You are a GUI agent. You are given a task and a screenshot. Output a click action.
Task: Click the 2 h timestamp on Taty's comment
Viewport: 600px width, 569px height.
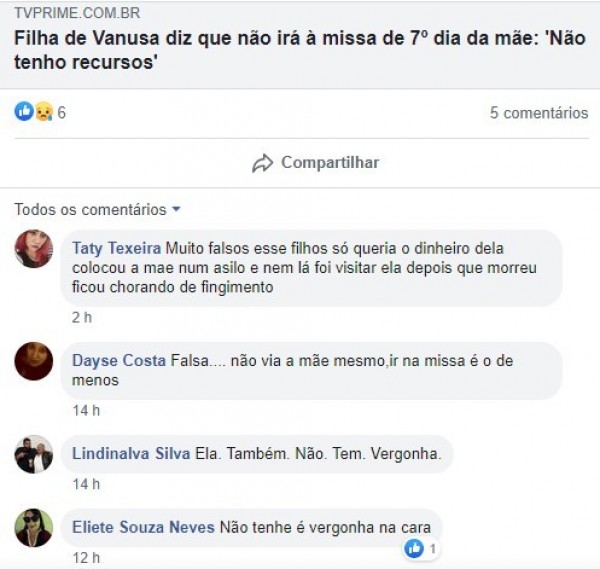(x=82, y=317)
